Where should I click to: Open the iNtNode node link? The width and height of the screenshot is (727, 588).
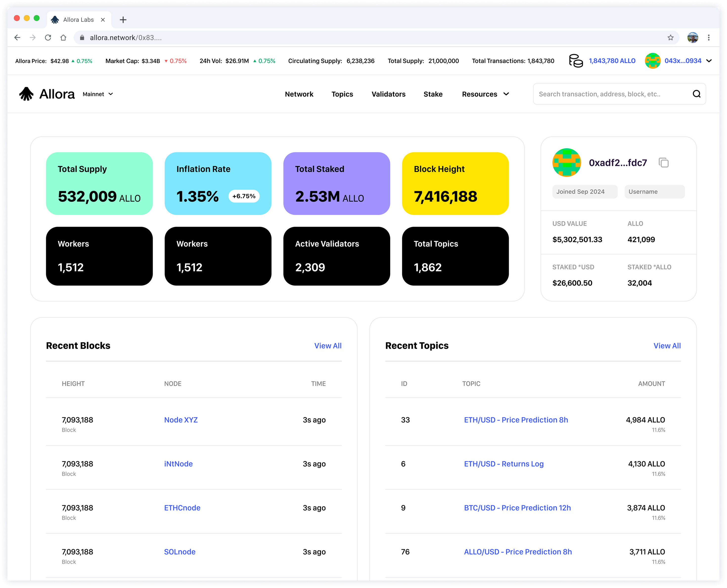(x=178, y=464)
